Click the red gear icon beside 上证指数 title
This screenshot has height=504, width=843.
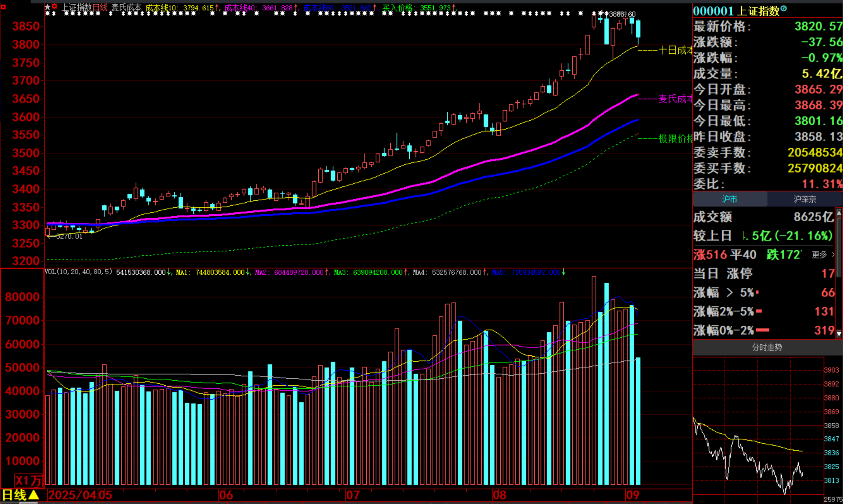click(x=55, y=7)
